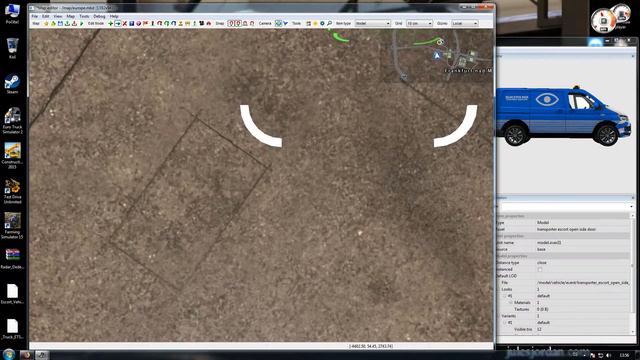Open the Grid size dropdown
The image size is (640, 360).
pyautogui.click(x=419, y=24)
